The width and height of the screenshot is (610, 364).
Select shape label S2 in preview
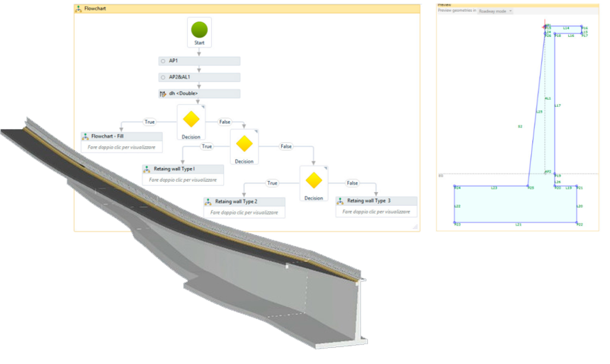pos(520,126)
